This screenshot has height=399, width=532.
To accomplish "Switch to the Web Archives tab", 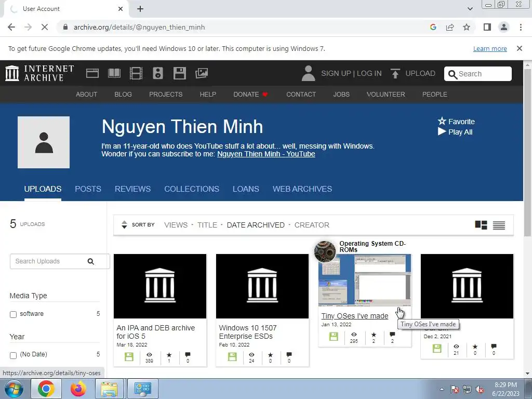I will click(302, 189).
